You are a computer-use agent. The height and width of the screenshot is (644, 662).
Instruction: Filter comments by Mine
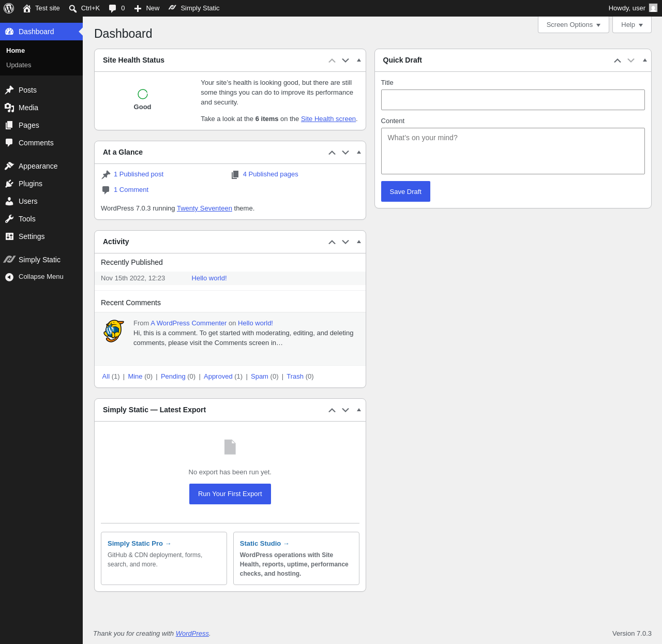(135, 377)
